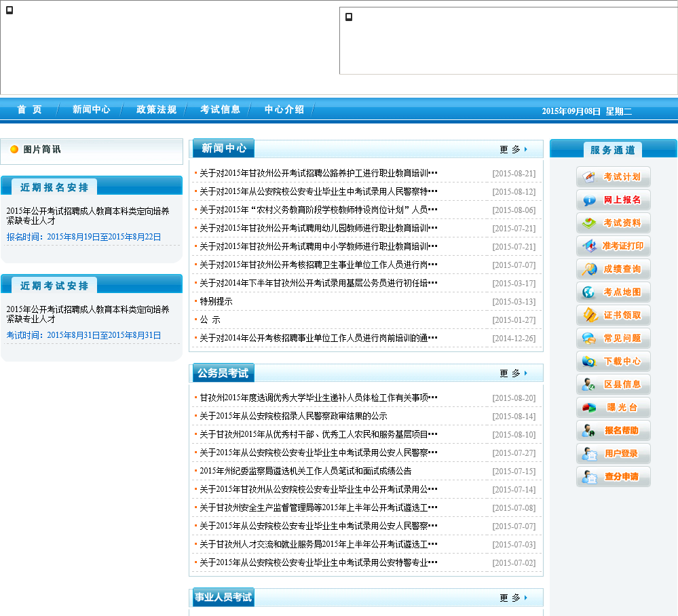
Task: Open 政策法规 navigation item
Action: coord(156,109)
